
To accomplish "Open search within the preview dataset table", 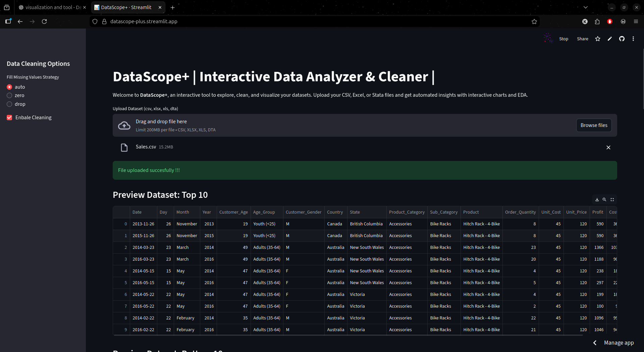I will (x=605, y=200).
